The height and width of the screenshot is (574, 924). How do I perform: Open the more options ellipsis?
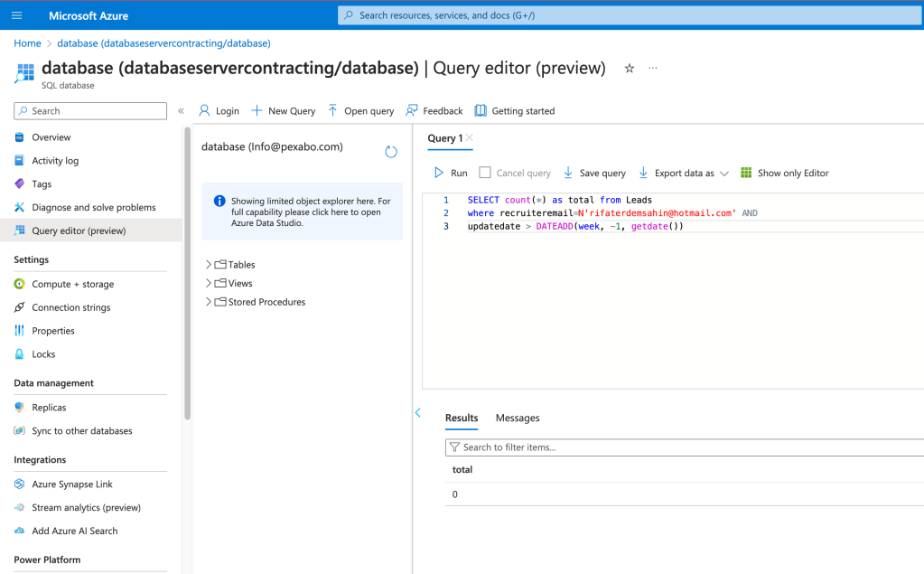[x=653, y=68]
